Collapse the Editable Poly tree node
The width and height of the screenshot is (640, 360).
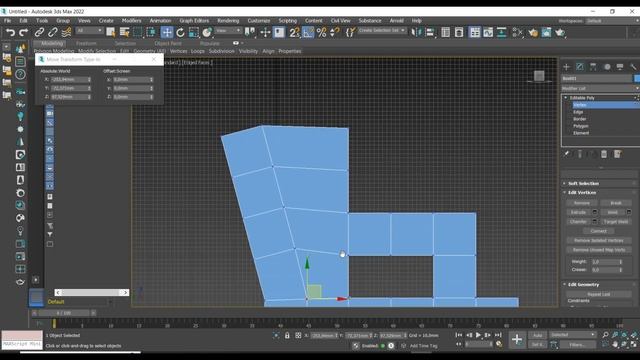click(x=565, y=98)
